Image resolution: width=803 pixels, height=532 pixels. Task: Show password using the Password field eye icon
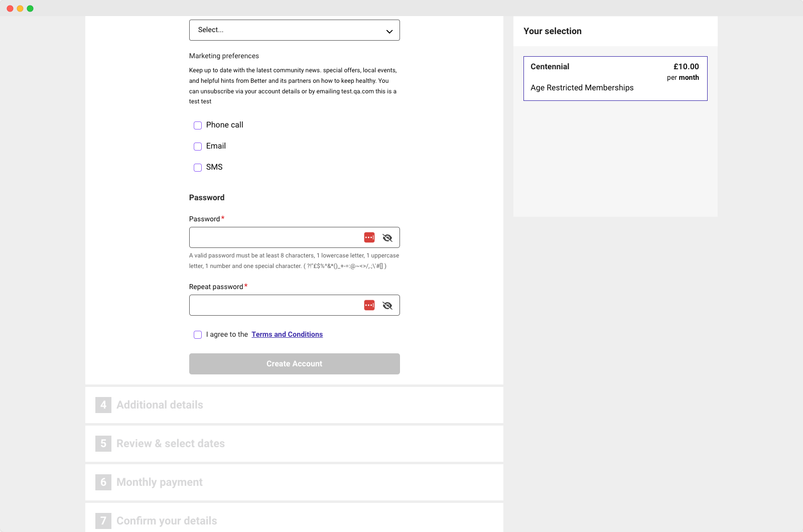coord(387,238)
